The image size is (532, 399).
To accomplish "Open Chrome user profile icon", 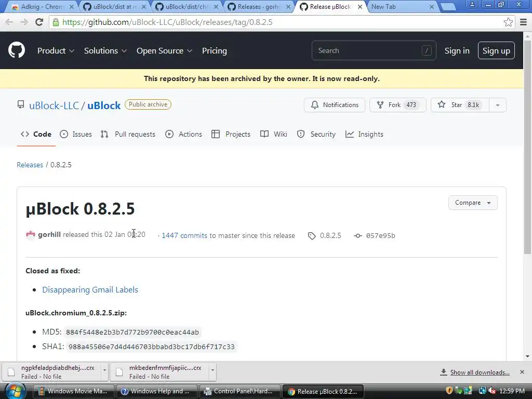I will (472, 4).
